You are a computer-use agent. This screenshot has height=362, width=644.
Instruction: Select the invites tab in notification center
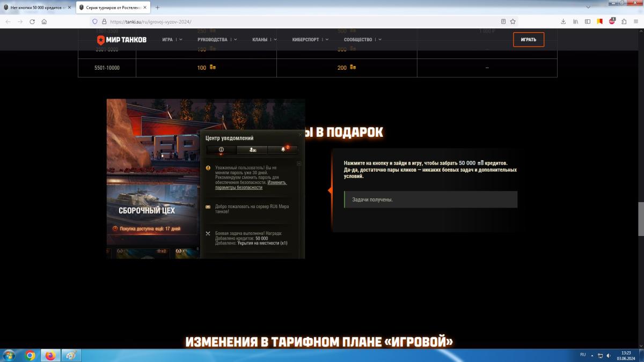point(252,150)
